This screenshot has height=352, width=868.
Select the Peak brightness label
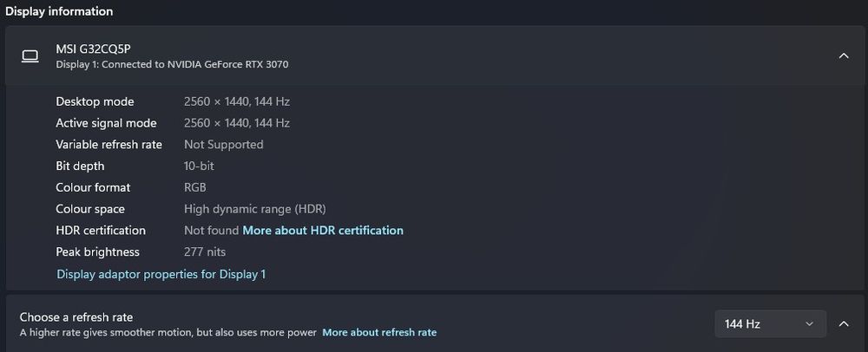click(97, 252)
